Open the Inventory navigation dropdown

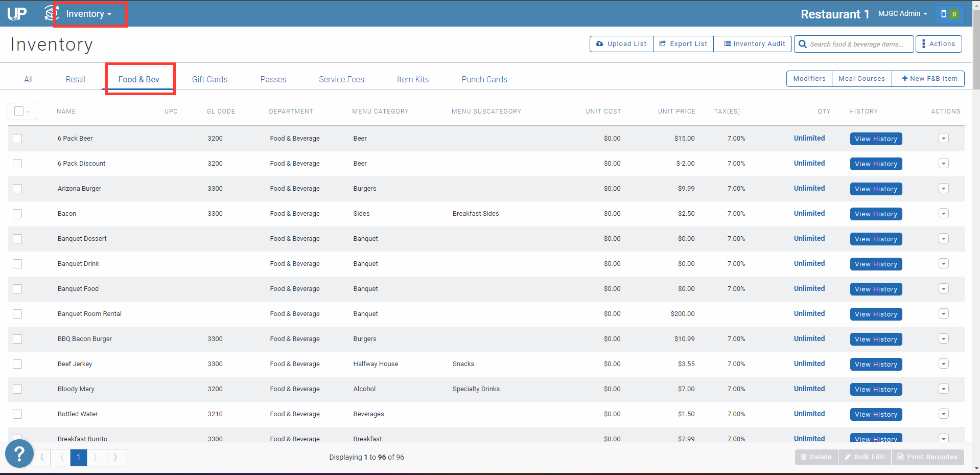pyautogui.click(x=88, y=14)
